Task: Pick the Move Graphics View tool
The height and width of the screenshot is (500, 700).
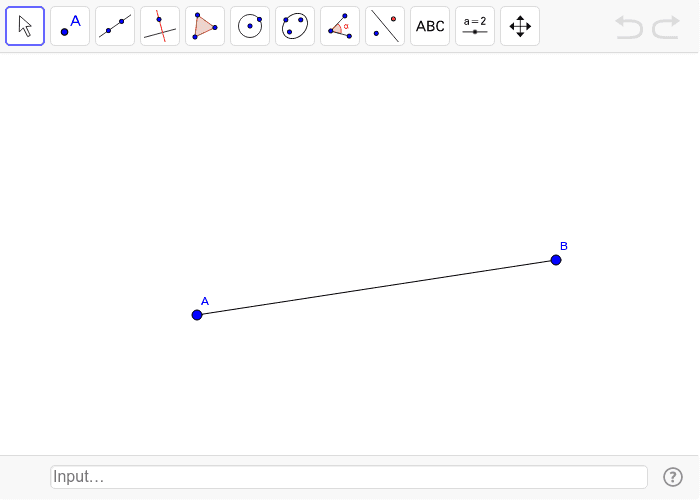Action: (x=520, y=26)
